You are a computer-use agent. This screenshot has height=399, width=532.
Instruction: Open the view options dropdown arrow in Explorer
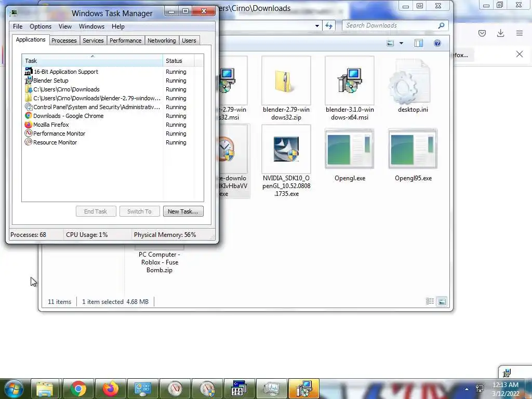tap(402, 43)
